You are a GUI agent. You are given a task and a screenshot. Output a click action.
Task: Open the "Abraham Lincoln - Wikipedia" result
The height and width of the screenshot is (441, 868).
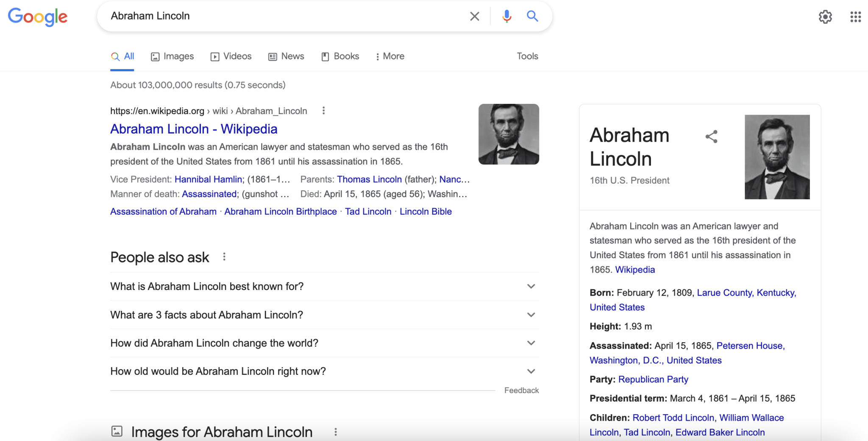click(194, 129)
